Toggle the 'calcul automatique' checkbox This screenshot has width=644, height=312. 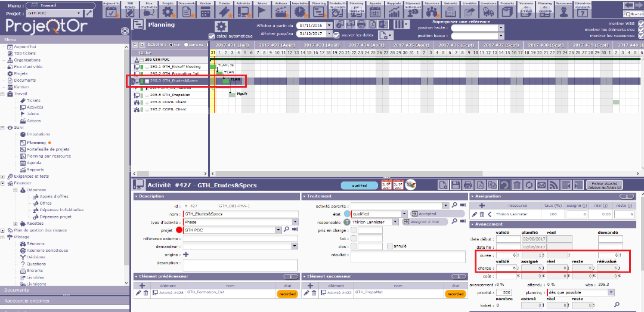(x=212, y=36)
